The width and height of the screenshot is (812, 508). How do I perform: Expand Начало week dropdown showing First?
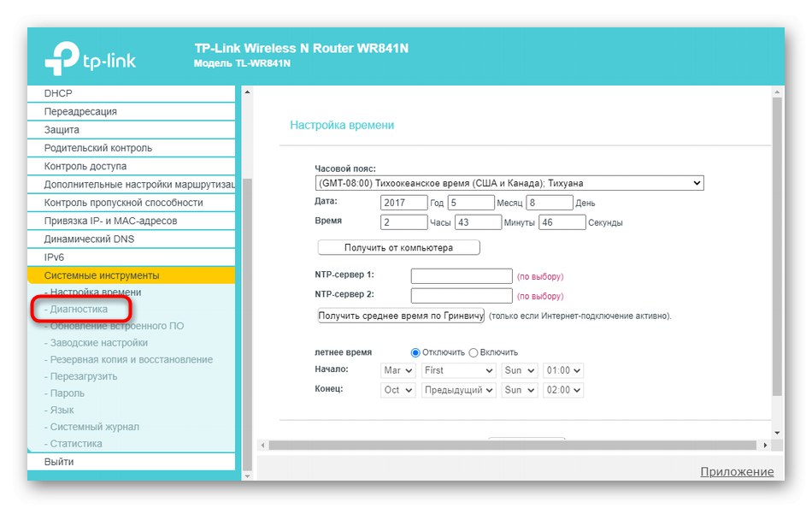[x=459, y=370]
